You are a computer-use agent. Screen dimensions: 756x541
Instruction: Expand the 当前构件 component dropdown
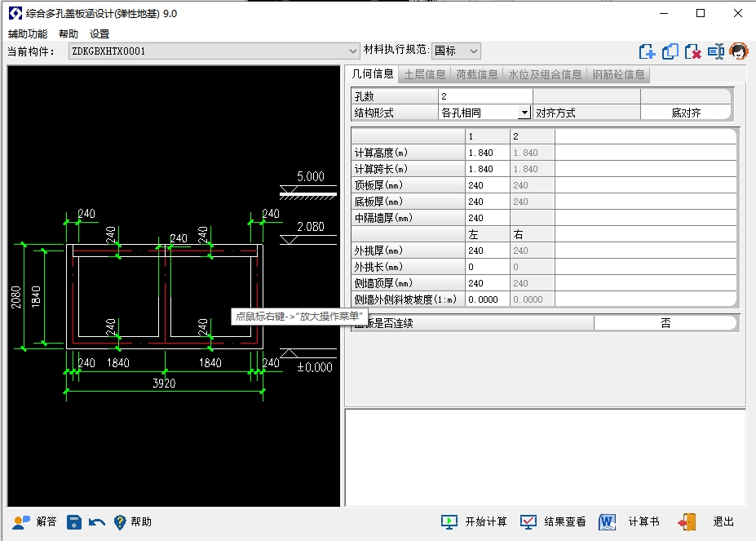pyautogui.click(x=353, y=51)
